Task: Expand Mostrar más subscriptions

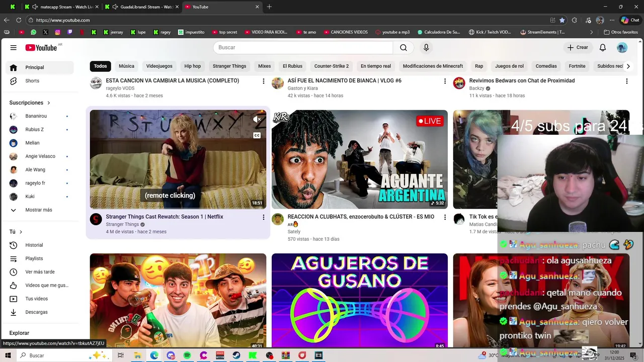Action: (x=40, y=210)
